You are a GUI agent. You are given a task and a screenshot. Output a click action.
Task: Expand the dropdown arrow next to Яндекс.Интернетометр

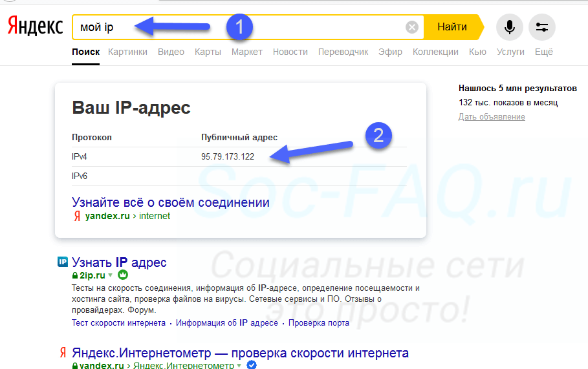click(x=239, y=365)
